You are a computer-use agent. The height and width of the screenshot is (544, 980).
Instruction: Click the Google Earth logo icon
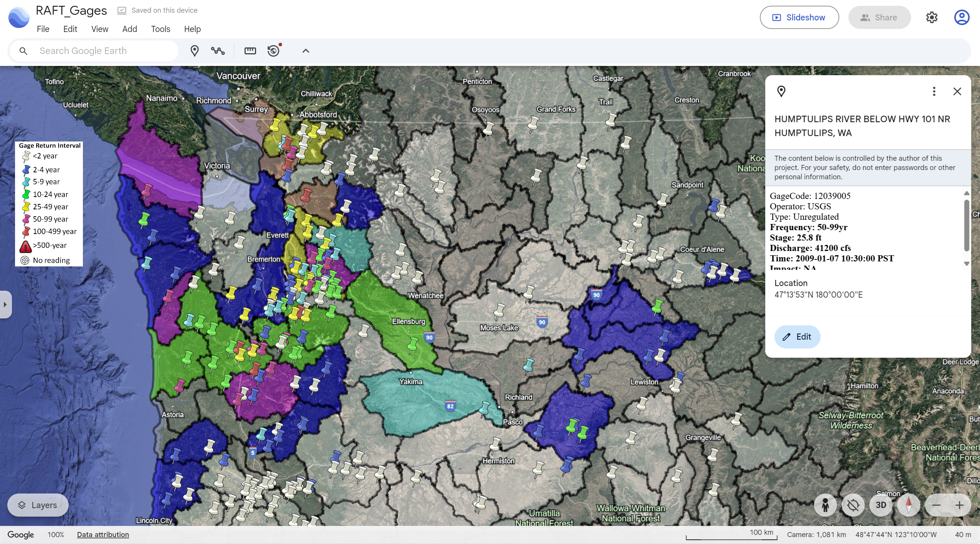[19, 17]
